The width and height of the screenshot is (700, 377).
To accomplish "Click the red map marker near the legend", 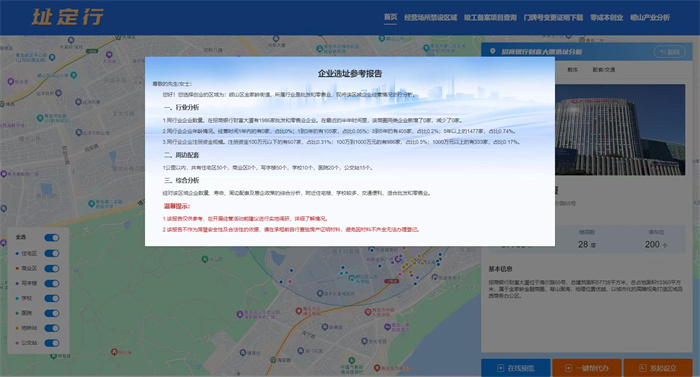I will [114, 352].
